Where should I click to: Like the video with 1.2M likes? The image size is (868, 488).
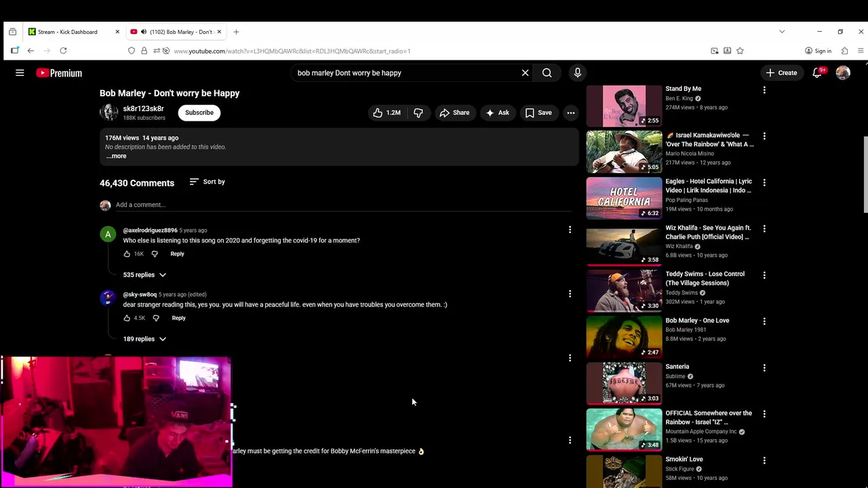387,113
